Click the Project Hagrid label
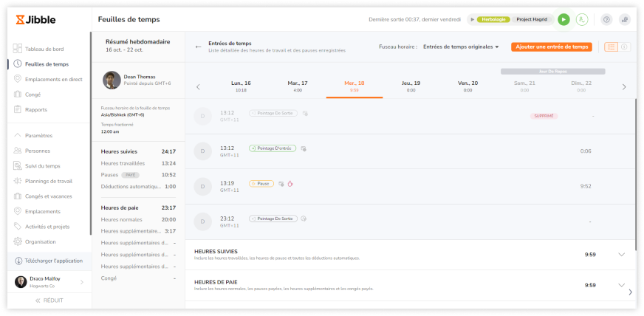This screenshot has width=644, height=316. pyautogui.click(x=532, y=19)
